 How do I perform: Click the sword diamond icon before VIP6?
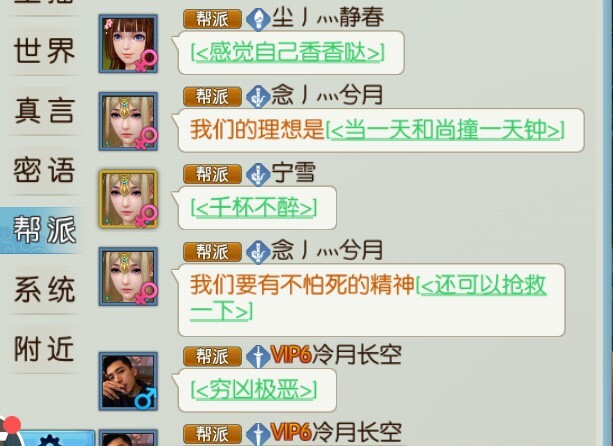tap(258, 356)
